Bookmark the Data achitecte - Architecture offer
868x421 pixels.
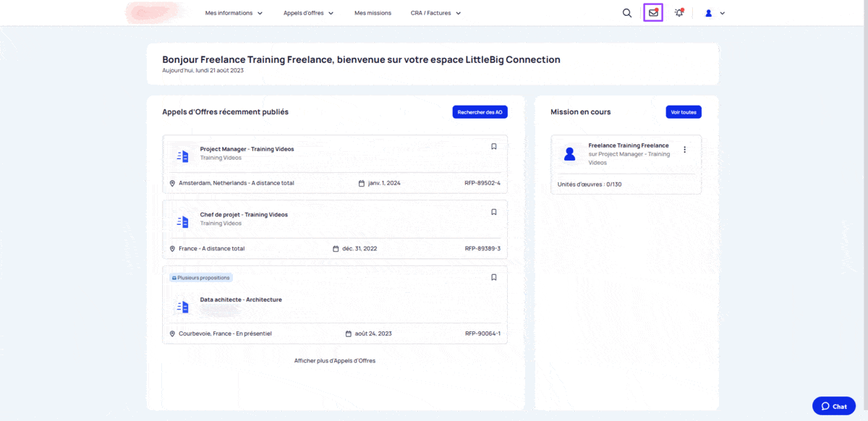coord(494,277)
